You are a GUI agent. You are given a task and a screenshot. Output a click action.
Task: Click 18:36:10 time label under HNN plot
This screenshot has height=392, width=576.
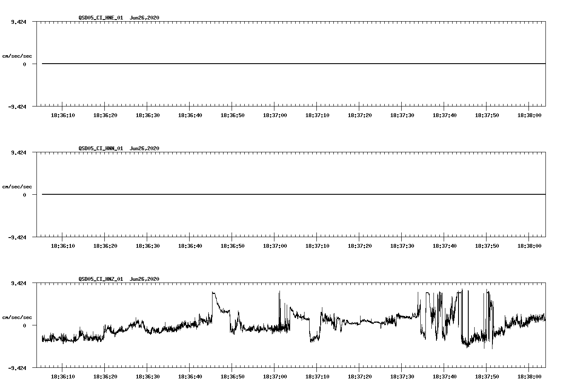tap(63, 246)
